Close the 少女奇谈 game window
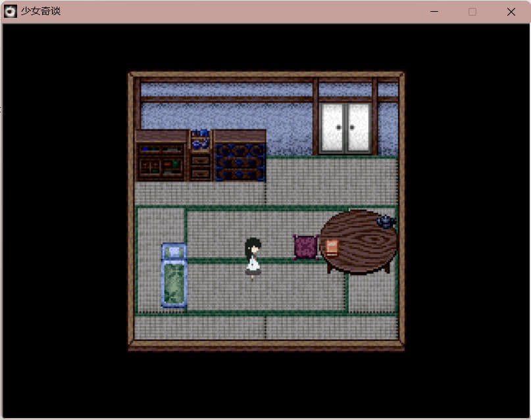Viewport: 531px width, 420px height. [511, 12]
